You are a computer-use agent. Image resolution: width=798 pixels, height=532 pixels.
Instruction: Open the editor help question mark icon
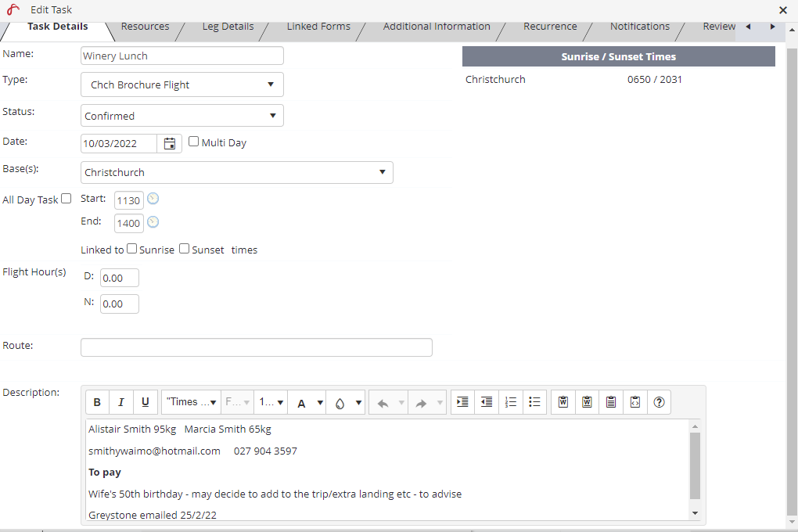coord(659,402)
